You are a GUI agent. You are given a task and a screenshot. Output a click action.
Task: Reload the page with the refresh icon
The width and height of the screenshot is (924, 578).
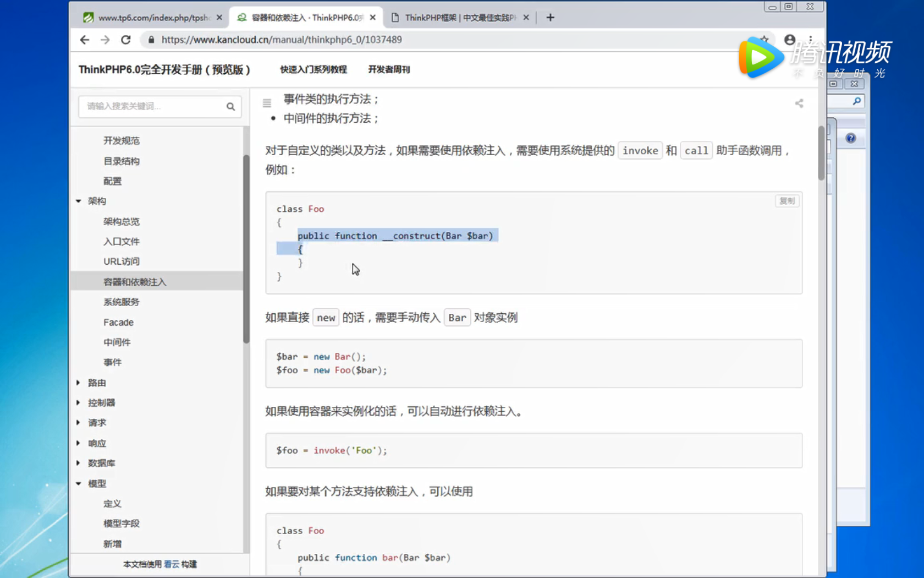[126, 40]
